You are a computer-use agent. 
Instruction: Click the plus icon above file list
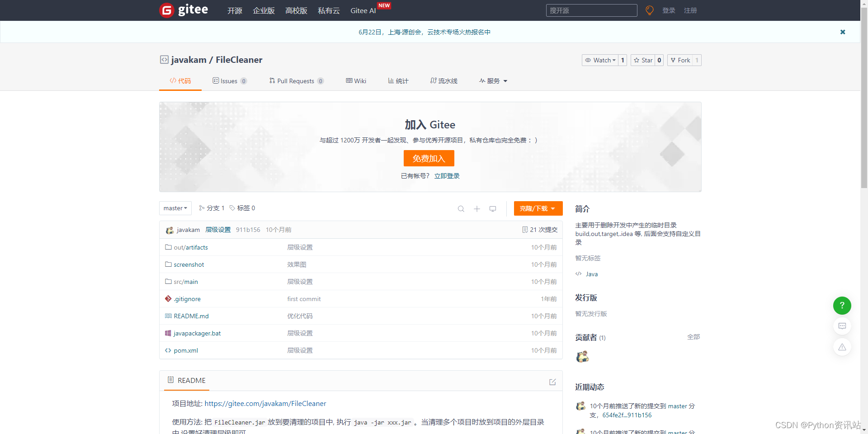pos(477,208)
